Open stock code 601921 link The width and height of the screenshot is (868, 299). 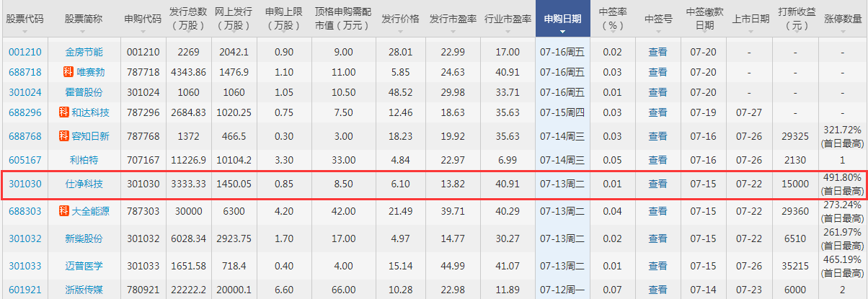25,289
